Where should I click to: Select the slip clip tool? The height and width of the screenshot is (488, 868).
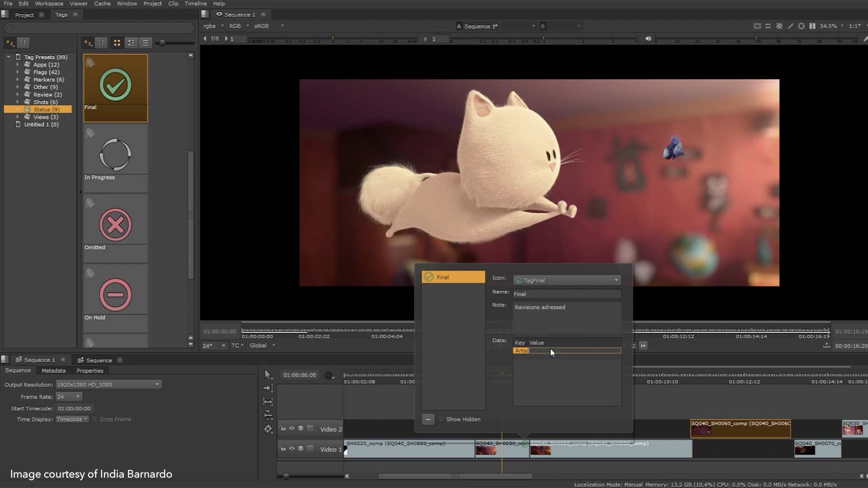point(268,401)
